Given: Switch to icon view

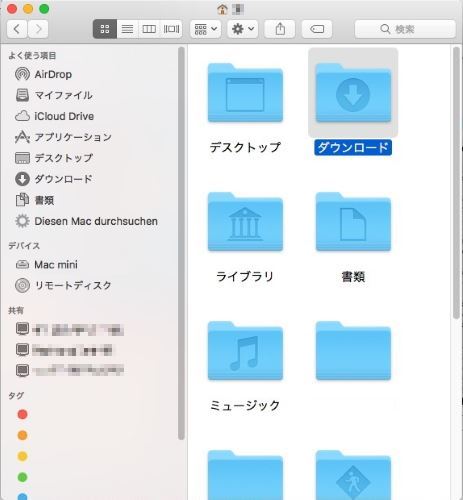Looking at the screenshot, I should click(105, 29).
